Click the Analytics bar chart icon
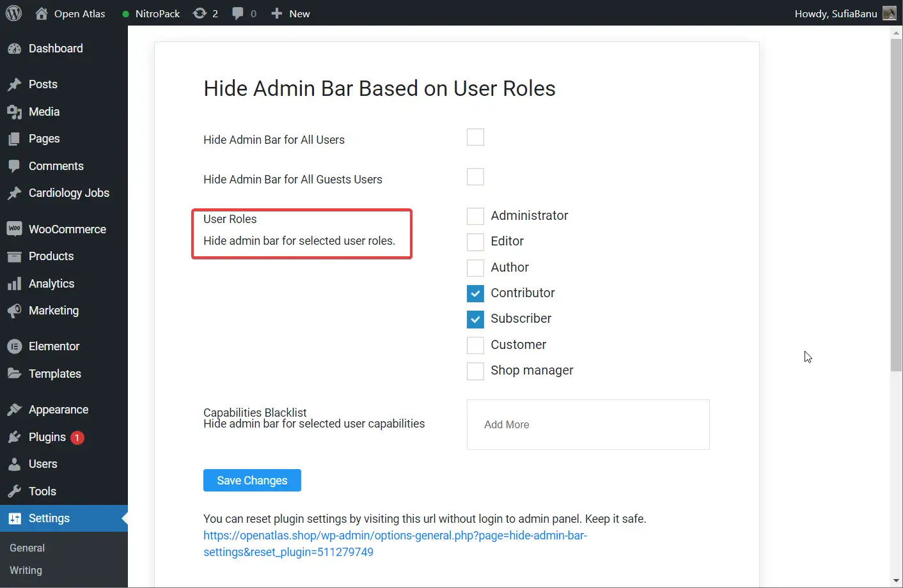This screenshot has width=903, height=588. point(14,284)
